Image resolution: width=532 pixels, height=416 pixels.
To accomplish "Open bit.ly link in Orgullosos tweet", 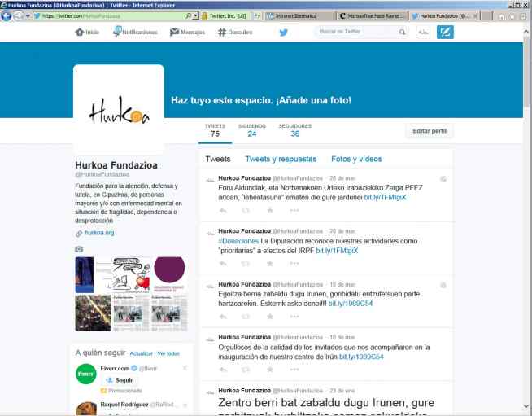I will click(x=361, y=357).
